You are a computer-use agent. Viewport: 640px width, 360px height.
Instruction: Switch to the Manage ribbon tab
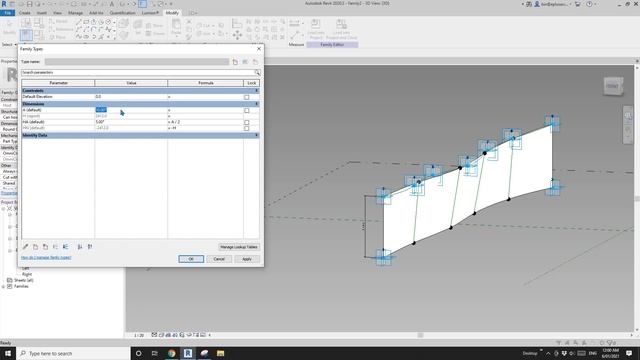[76, 13]
